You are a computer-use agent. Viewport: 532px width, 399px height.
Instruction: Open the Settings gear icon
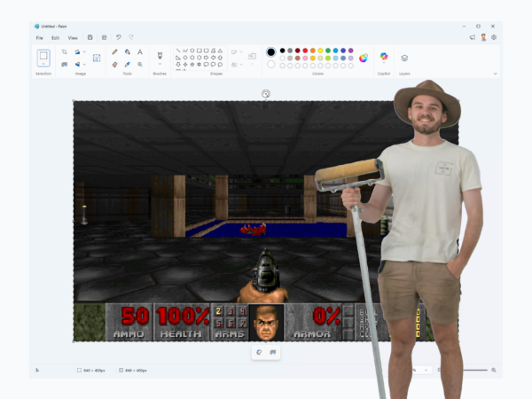coord(494,37)
